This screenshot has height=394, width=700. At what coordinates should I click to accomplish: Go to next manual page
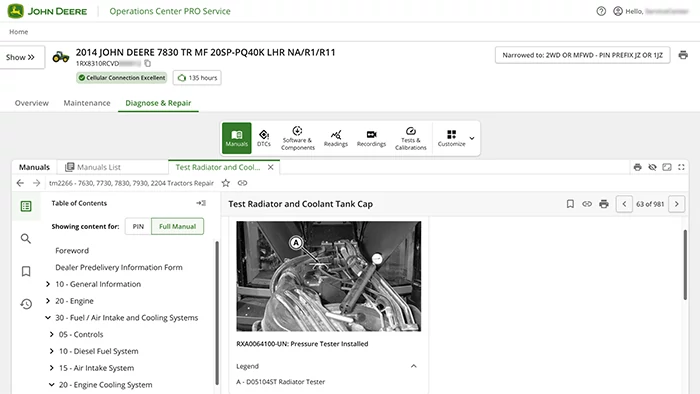676,204
